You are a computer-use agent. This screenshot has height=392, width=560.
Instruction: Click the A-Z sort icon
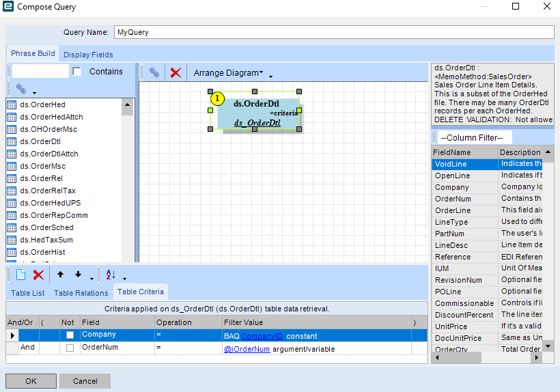pos(111,275)
